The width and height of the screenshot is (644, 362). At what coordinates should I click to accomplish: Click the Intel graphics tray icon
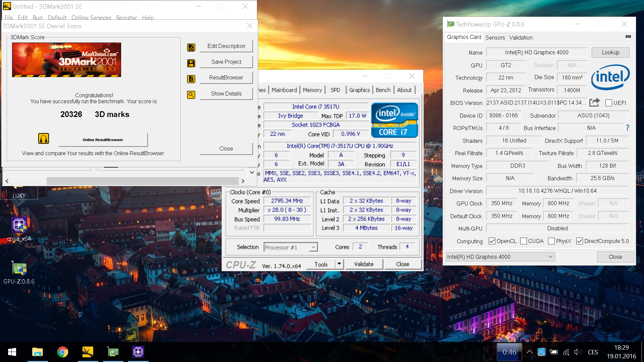(541, 352)
